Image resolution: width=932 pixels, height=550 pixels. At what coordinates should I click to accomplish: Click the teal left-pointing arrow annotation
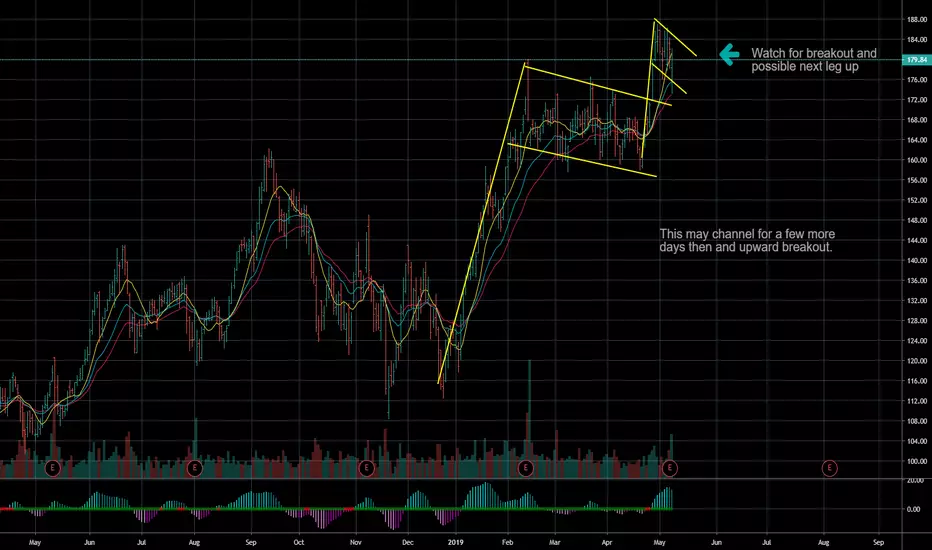point(729,55)
